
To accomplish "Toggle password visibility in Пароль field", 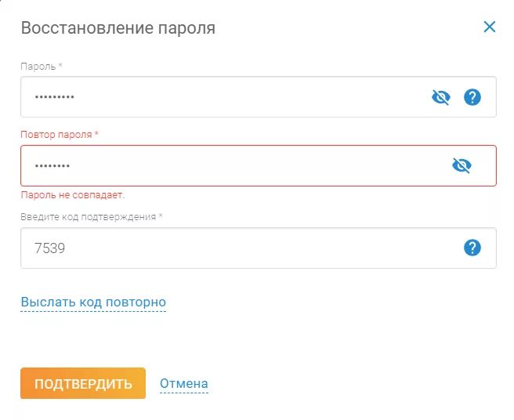I will tap(441, 97).
